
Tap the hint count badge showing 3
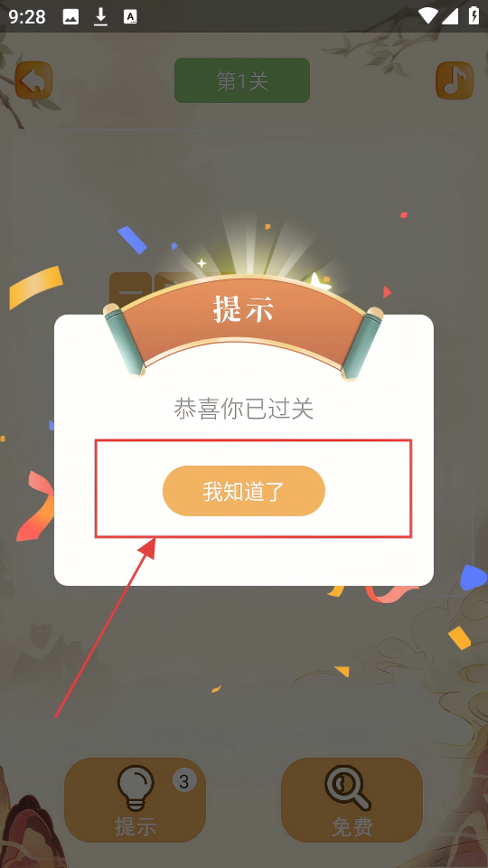pos(184,781)
